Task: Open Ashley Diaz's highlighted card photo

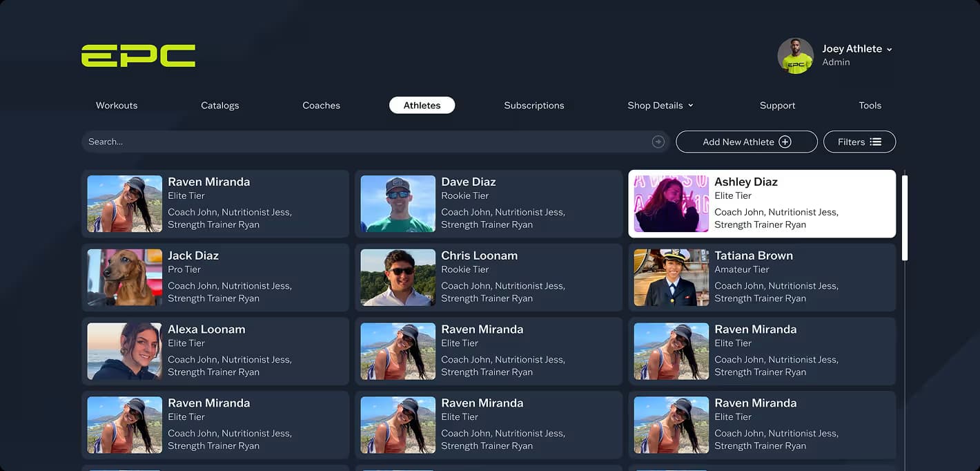Action: 672,204
